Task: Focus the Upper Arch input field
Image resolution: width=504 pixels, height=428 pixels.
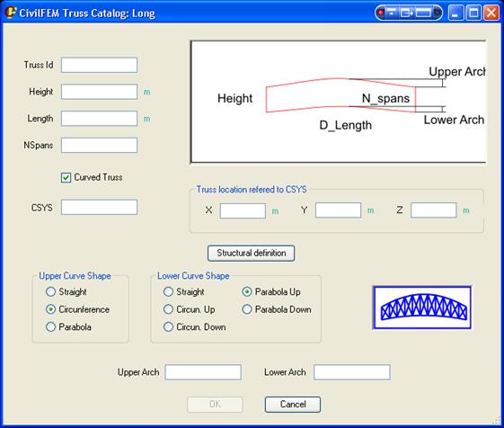Action: [203, 372]
